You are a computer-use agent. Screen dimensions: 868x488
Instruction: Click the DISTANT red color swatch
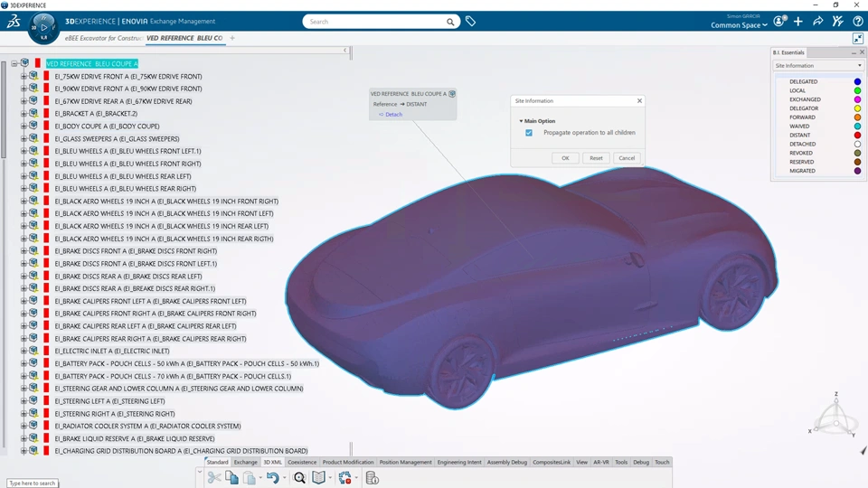coord(857,135)
